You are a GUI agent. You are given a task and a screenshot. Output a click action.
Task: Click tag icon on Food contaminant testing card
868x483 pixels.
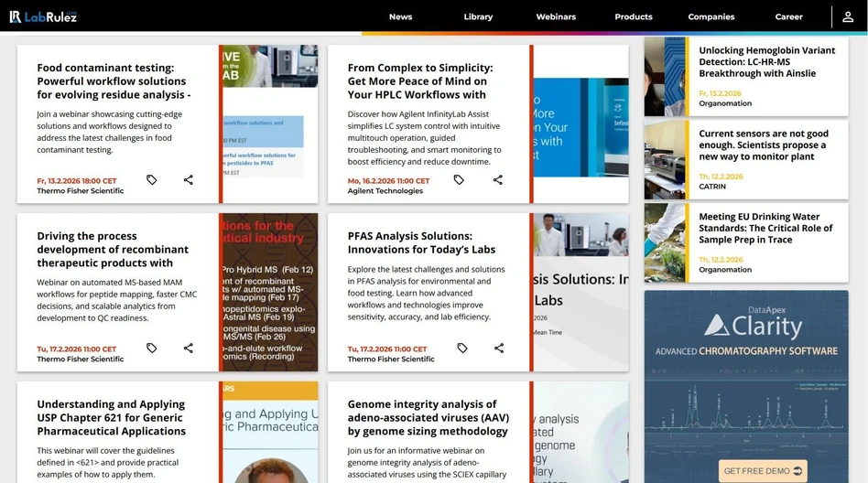(152, 180)
